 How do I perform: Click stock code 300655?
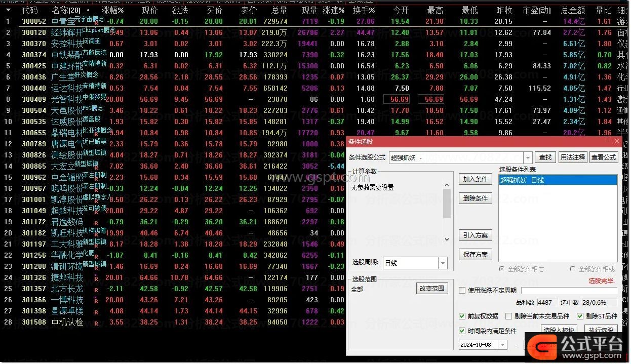(x=34, y=133)
